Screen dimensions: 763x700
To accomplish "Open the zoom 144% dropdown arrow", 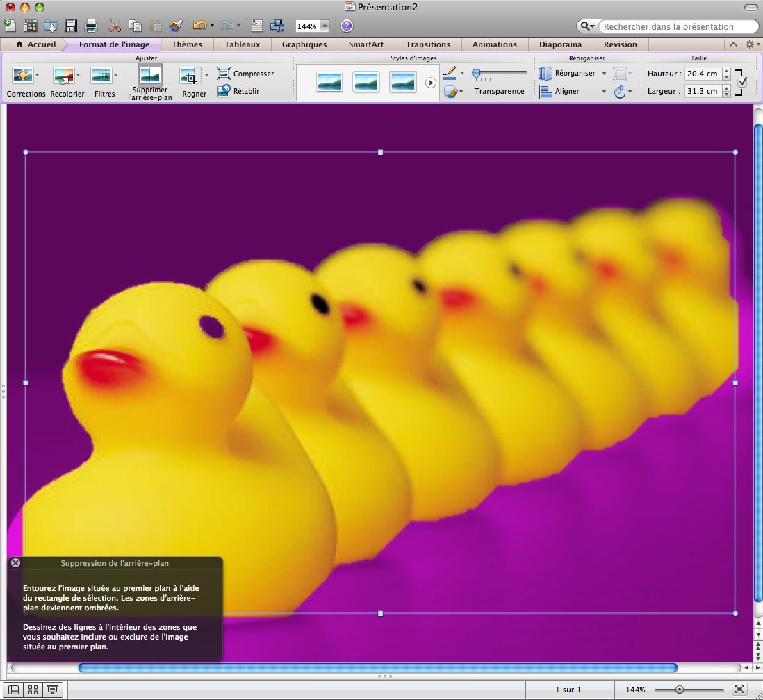I will click(x=325, y=26).
